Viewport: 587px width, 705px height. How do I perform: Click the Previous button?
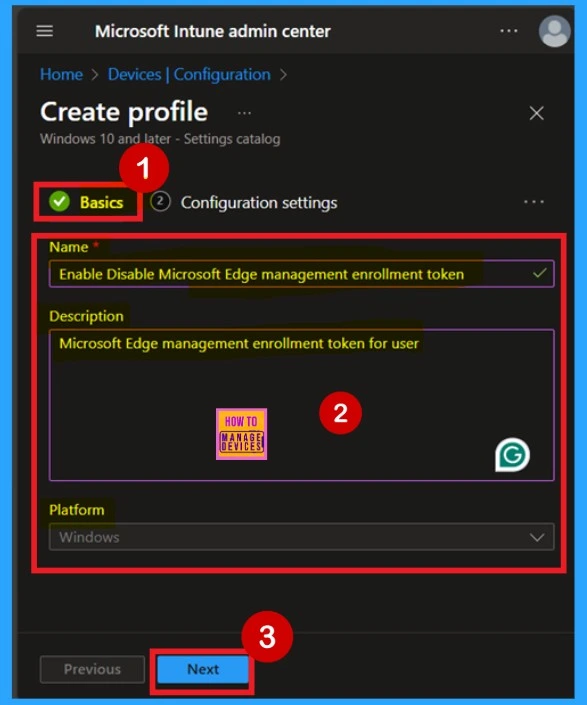coord(92,669)
